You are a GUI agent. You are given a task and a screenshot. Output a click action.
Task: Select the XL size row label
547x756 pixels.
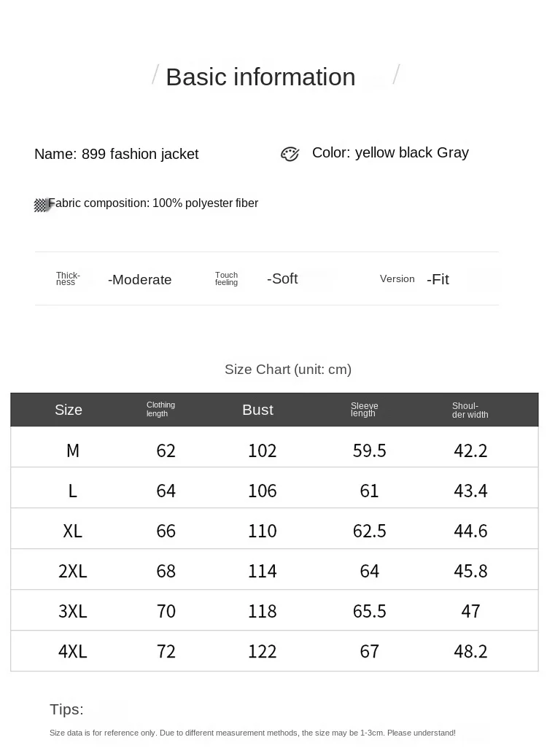[x=72, y=531]
